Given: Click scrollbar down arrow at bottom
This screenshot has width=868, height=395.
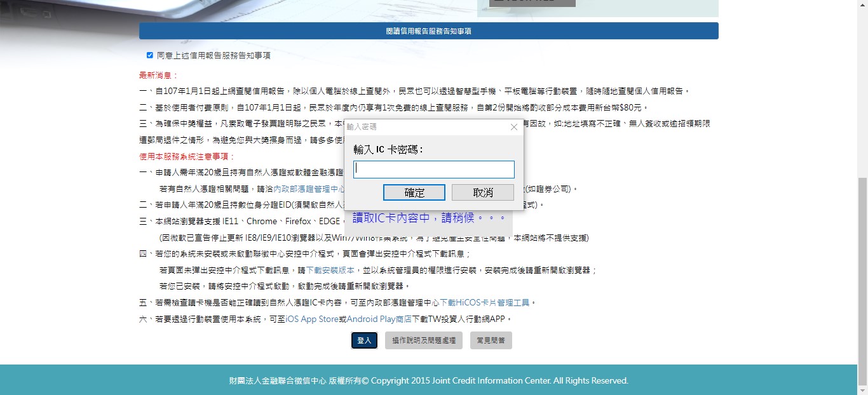Looking at the screenshot, I should pos(862,389).
